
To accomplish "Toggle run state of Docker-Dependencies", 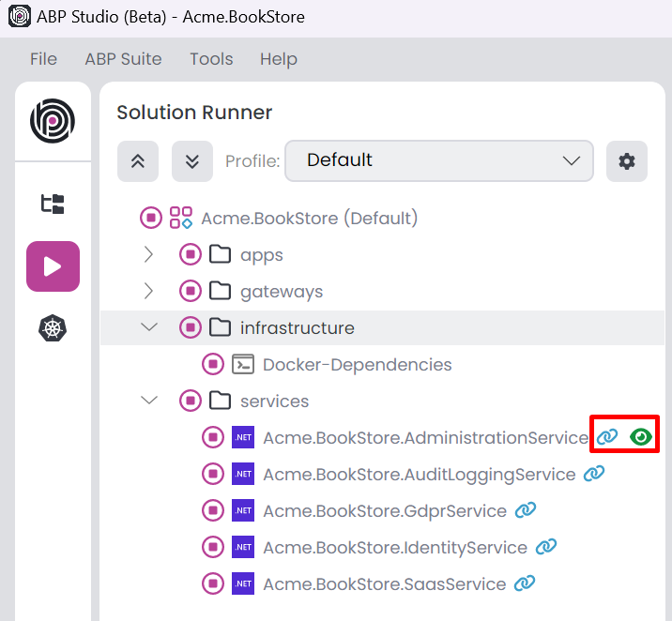I will point(213,364).
